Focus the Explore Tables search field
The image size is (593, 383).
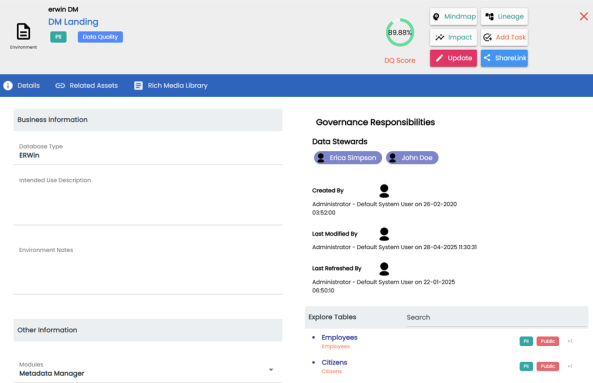(497, 318)
